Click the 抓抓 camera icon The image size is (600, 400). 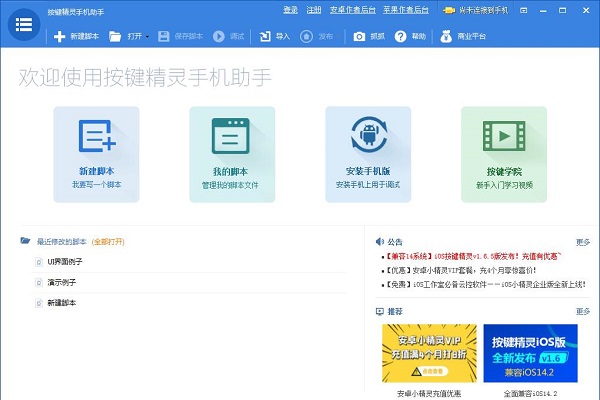point(359,36)
